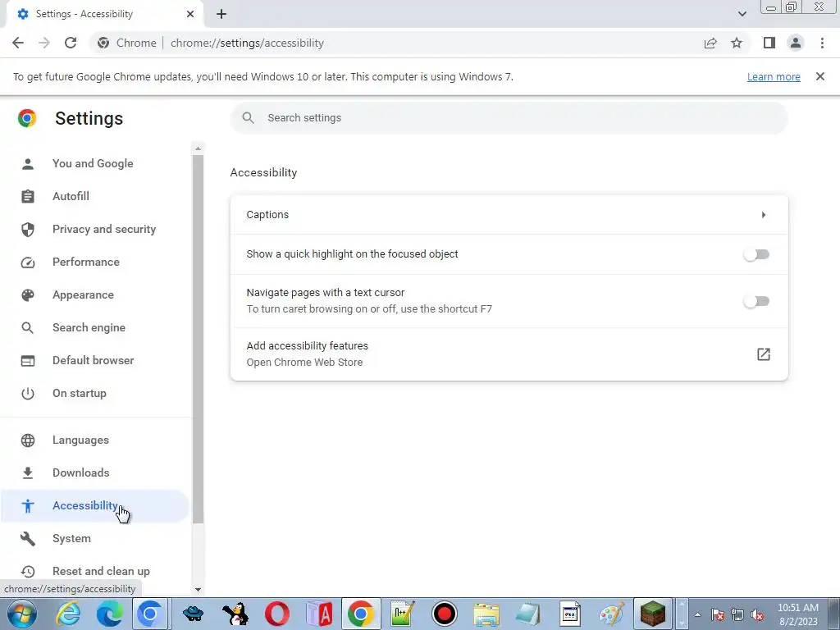Image resolution: width=840 pixels, height=630 pixels.
Task: Show hidden system tray icons
Action: 697,614
